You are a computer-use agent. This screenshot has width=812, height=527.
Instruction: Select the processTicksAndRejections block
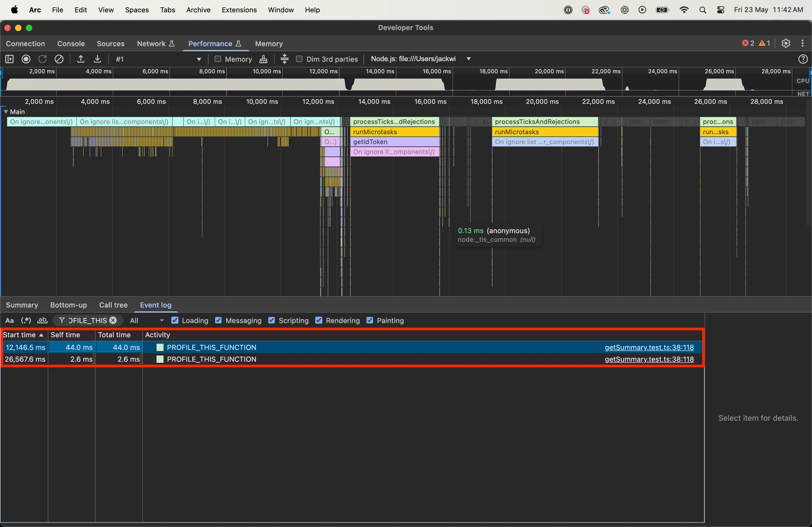[545, 122]
